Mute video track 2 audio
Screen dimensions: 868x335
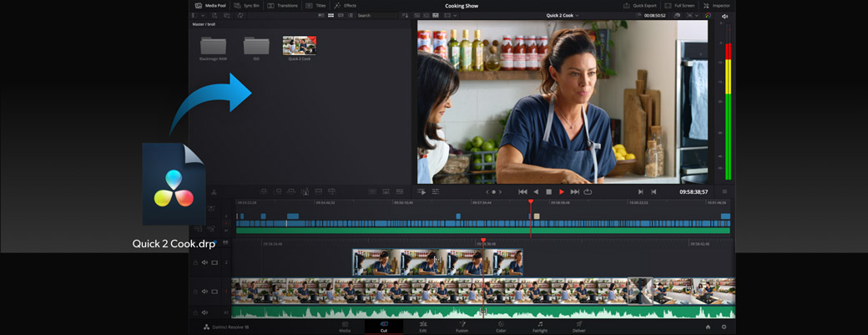[x=204, y=262]
